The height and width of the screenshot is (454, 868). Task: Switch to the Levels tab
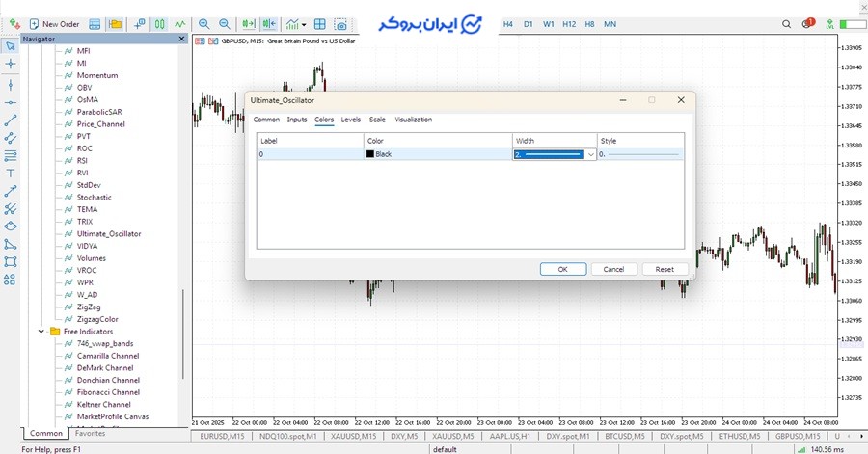351,120
